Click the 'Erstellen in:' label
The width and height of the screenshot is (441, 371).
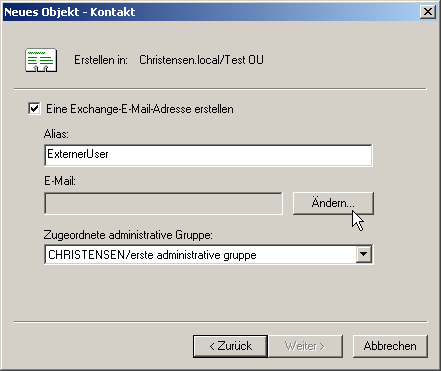101,60
